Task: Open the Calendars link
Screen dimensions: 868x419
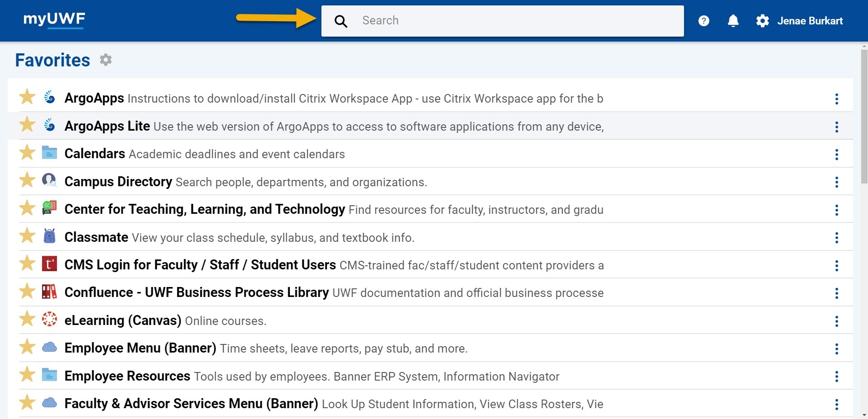Action: [x=95, y=154]
